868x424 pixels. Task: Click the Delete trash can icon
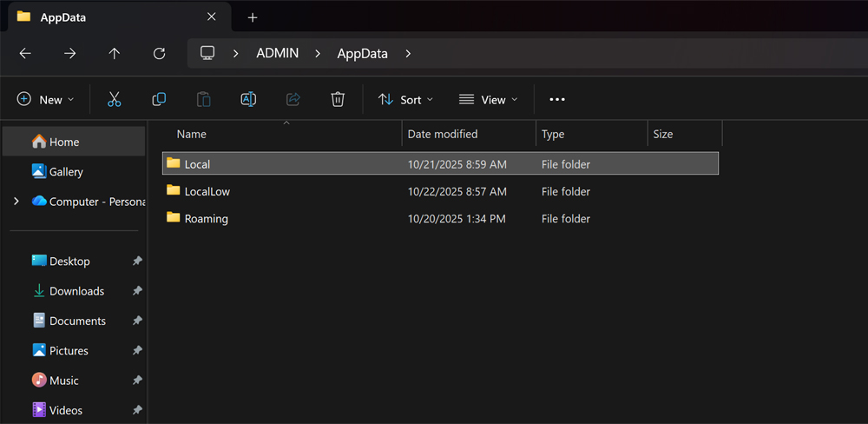coord(338,100)
